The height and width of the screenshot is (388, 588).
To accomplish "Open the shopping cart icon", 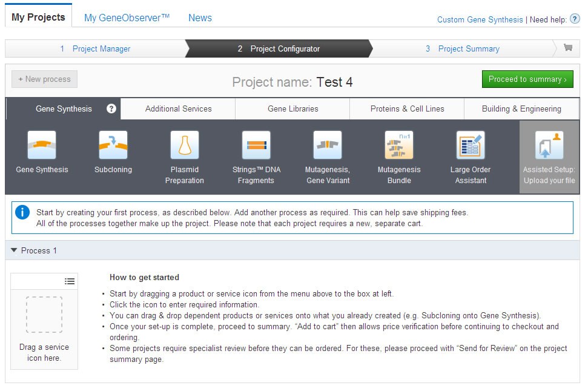I will tap(567, 48).
